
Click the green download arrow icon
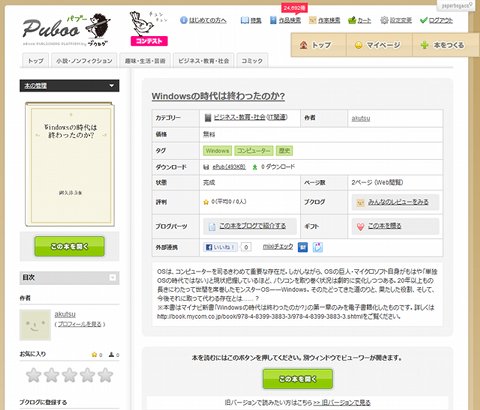click(x=255, y=167)
